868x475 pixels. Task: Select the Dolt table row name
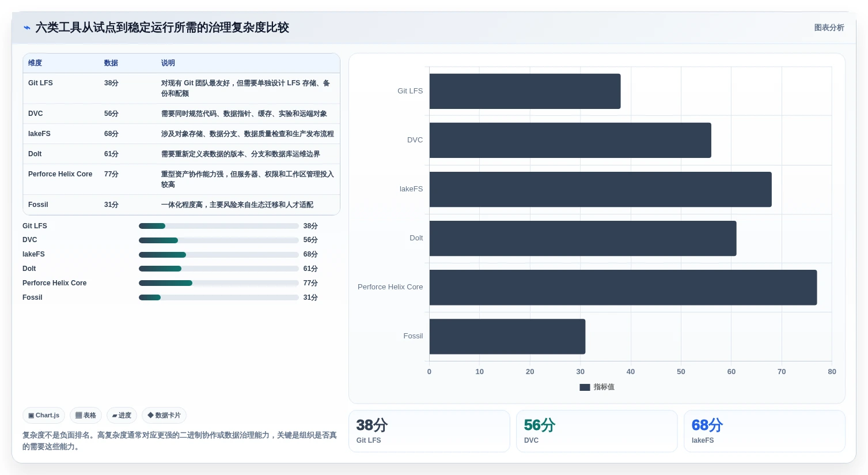pos(35,154)
